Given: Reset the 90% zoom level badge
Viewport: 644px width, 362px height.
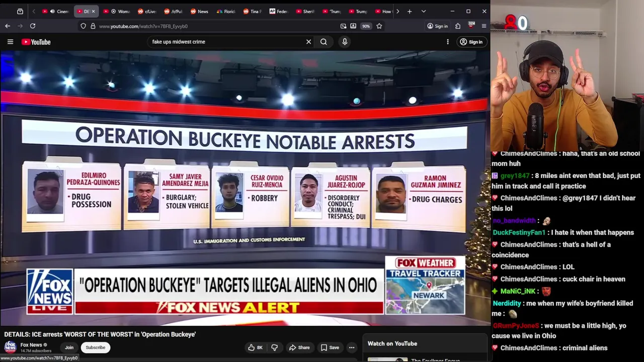Looking at the screenshot, I should [366, 26].
